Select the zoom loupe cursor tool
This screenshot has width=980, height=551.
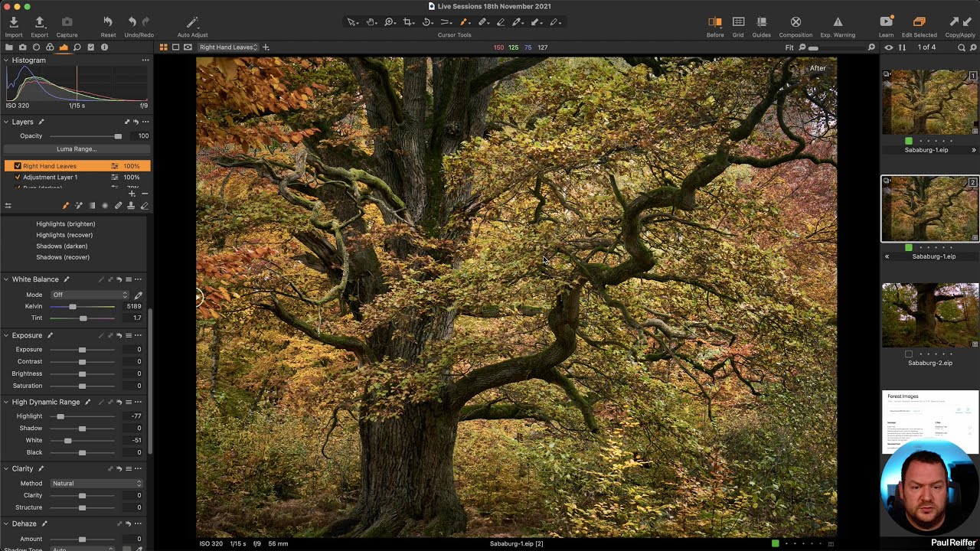(390, 22)
